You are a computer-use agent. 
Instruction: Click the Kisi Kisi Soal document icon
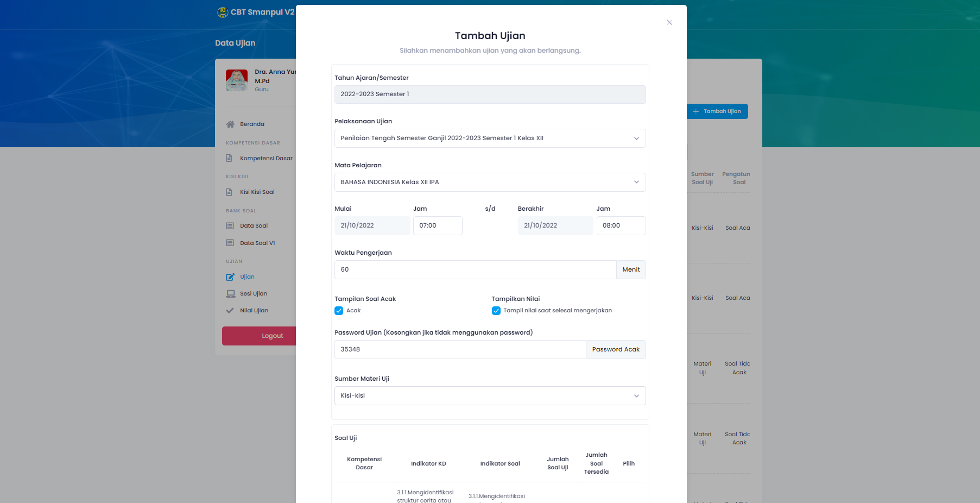pos(229,192)
